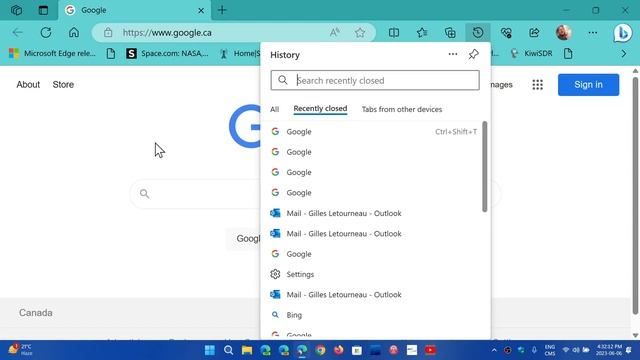Click the History panel scrollbar
Viewport: 640px width, 360px height.
(484, 167)
